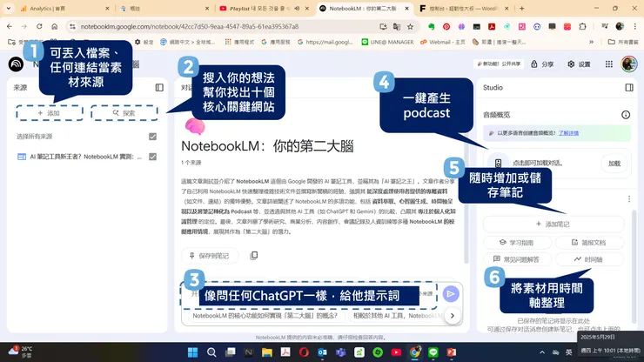Open the Google apps grid
Viewport: 644px width, 362px height.
609,64
